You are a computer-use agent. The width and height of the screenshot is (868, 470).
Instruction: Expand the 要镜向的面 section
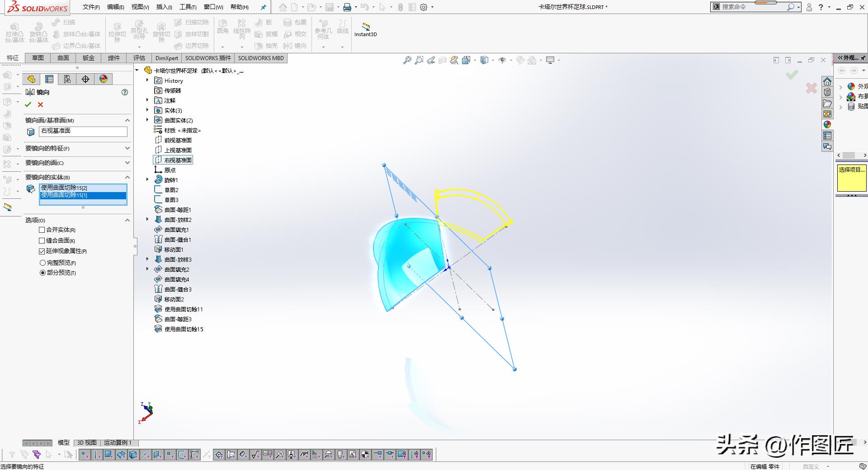coord(127,163)
